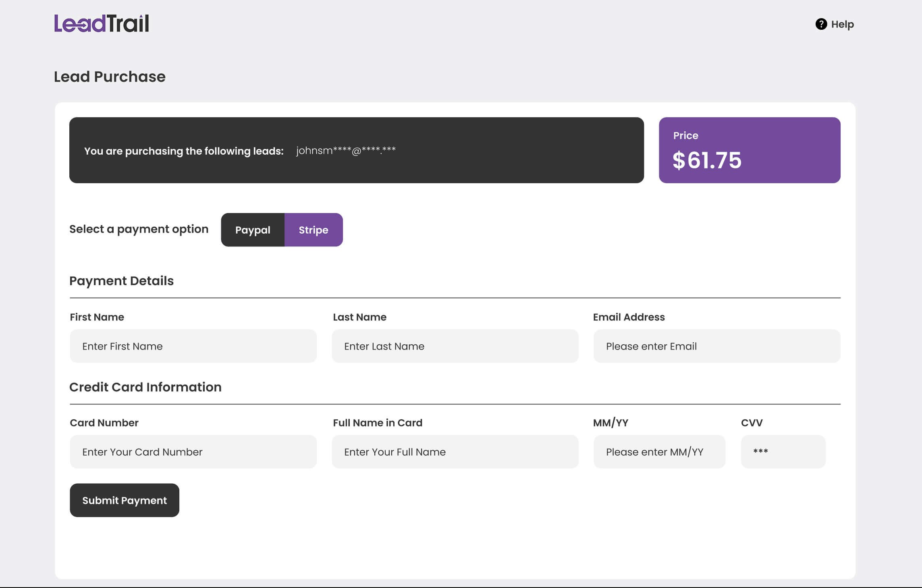The image size is (922, 588).
Task: Click the Email Address input field
Action: coord(717,346)
